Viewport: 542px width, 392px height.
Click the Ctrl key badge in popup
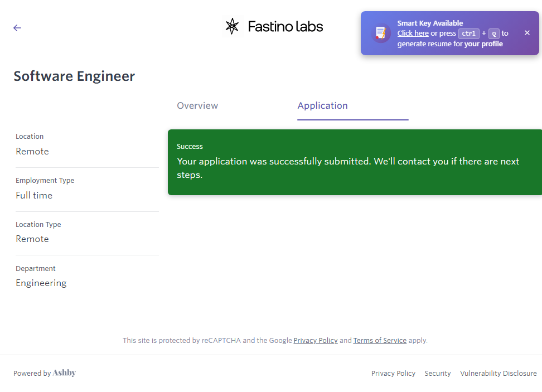coord(468,33)
